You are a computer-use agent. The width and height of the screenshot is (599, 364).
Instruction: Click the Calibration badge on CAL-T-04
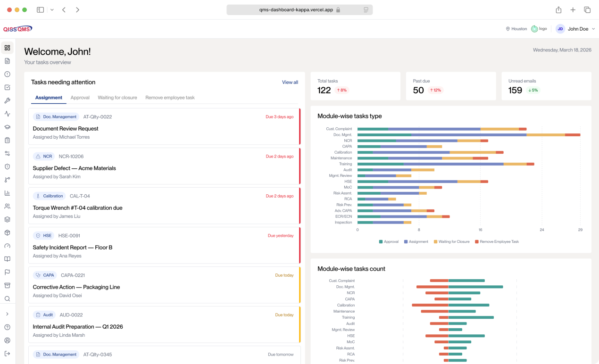pos(50,196)
